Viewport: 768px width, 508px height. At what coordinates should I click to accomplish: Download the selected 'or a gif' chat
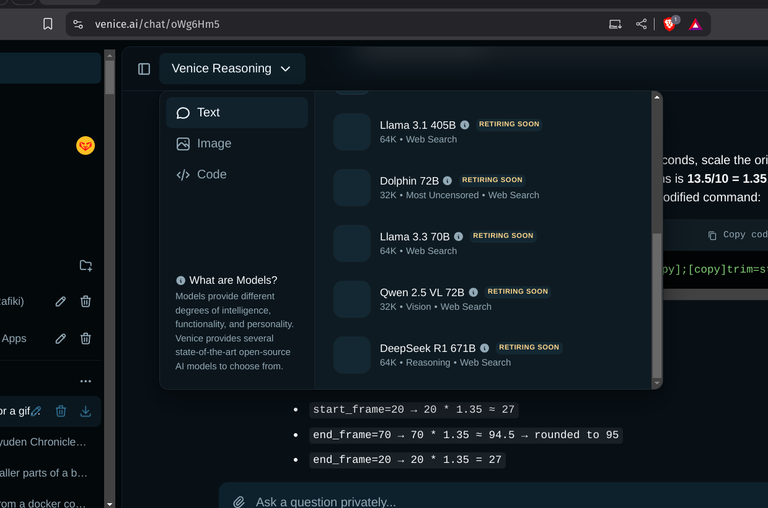(86, 411)
